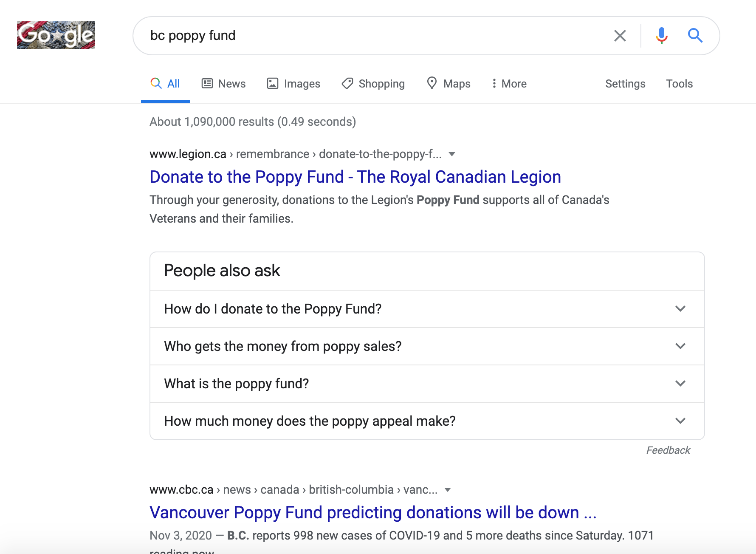This screenshot has width=756, height=554.
Task: Go to the Maps tab
Action: 449,84
